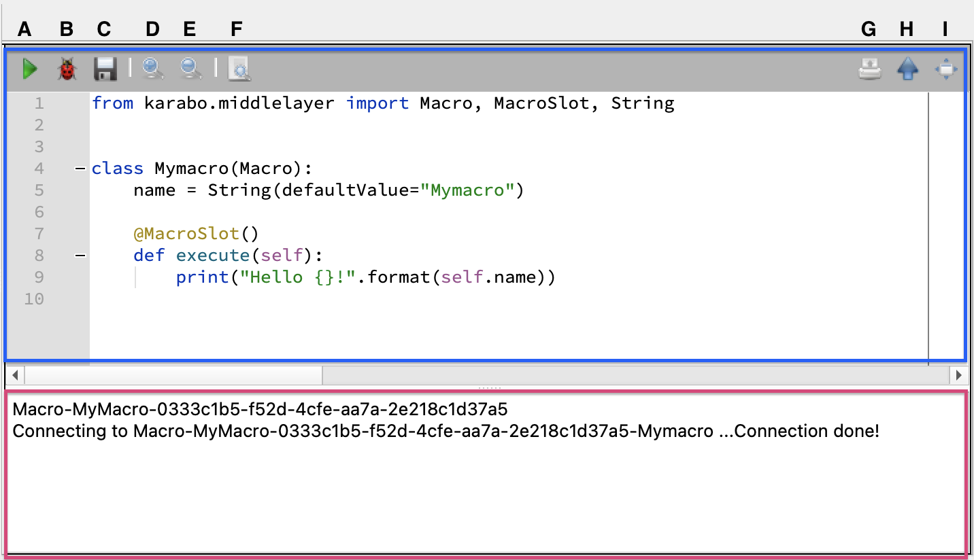
Task: Save the macro using the floppy disk icon
Action: (105, 69)
